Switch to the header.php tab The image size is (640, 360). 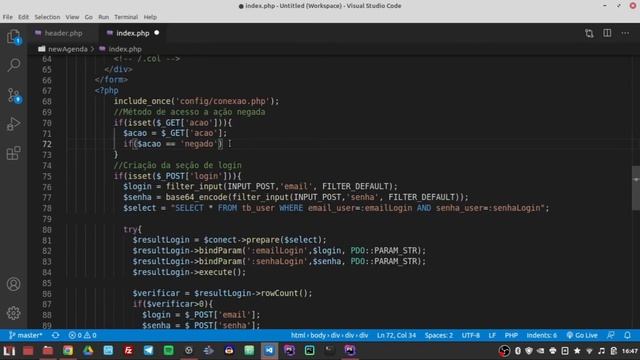click(63, 33)
